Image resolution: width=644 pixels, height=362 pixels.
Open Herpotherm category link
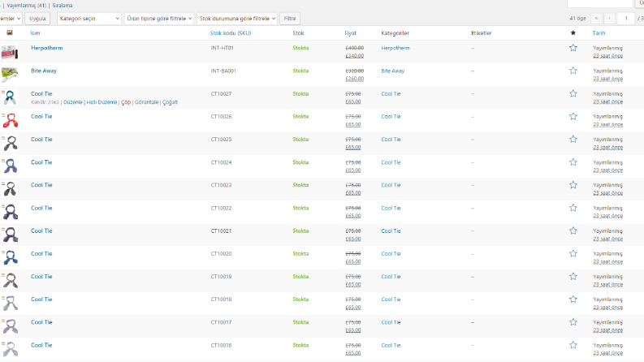(x=395, y=48)
